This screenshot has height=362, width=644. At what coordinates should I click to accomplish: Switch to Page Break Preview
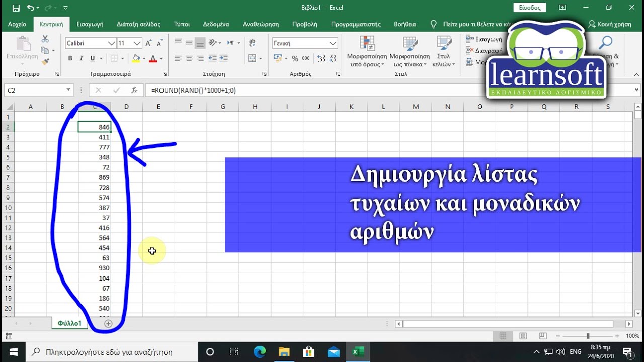[x=543, y=336]
